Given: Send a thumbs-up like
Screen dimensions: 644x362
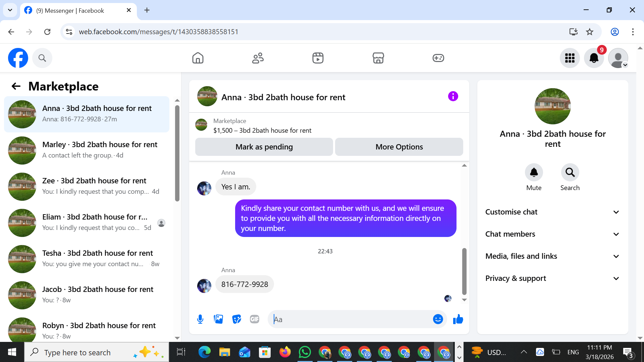Looking at the screenshot, I should [x=458, y=319].
